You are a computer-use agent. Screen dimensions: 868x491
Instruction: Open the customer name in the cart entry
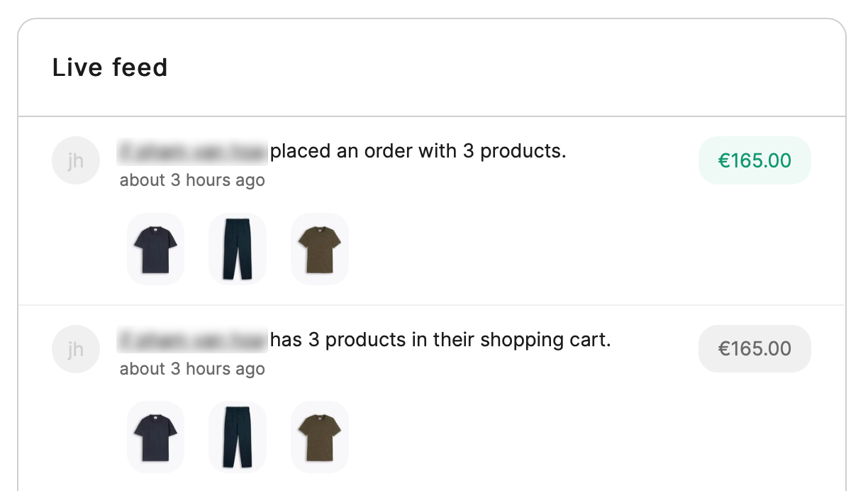pyautogui.click(x=191, y=340)
